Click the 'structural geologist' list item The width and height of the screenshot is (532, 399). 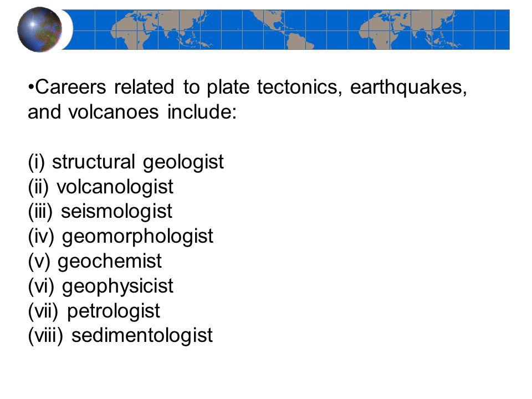[126, 162]
